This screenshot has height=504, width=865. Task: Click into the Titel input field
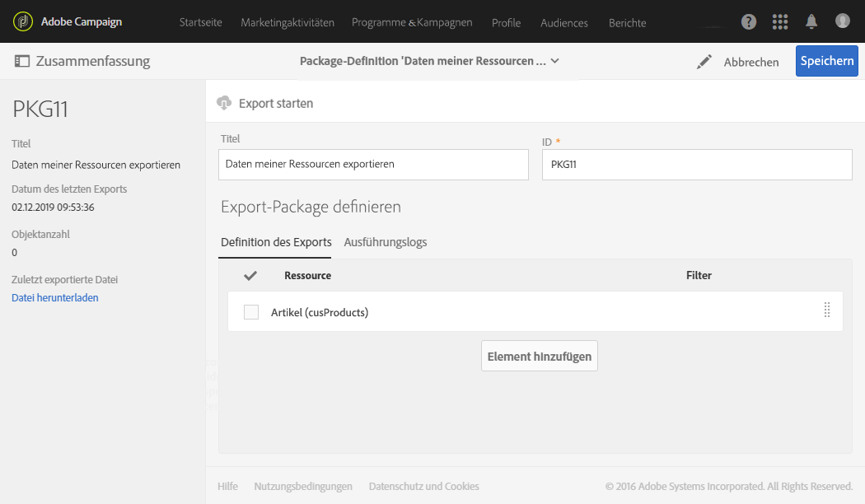pos(373,164)
